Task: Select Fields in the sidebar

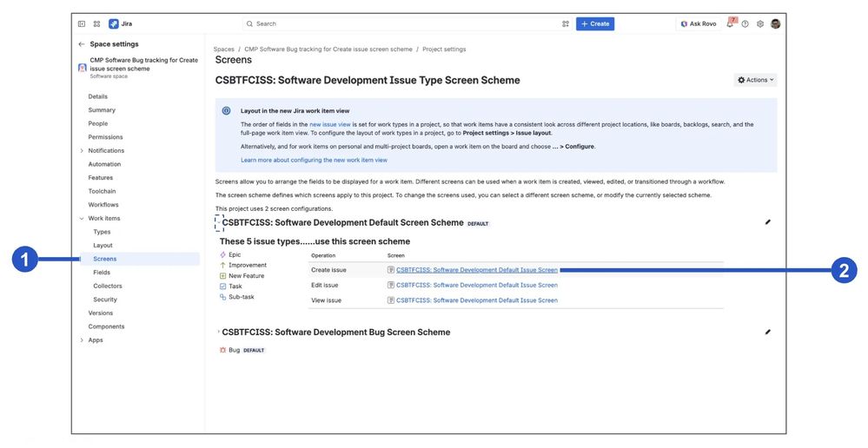Action: click(102, 272)
